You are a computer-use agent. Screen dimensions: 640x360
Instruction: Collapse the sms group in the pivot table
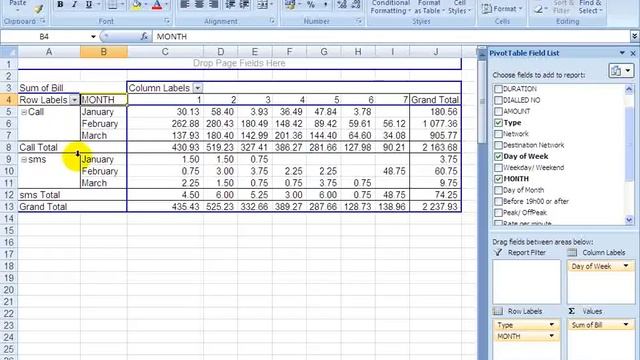click(x=24, y=160)
